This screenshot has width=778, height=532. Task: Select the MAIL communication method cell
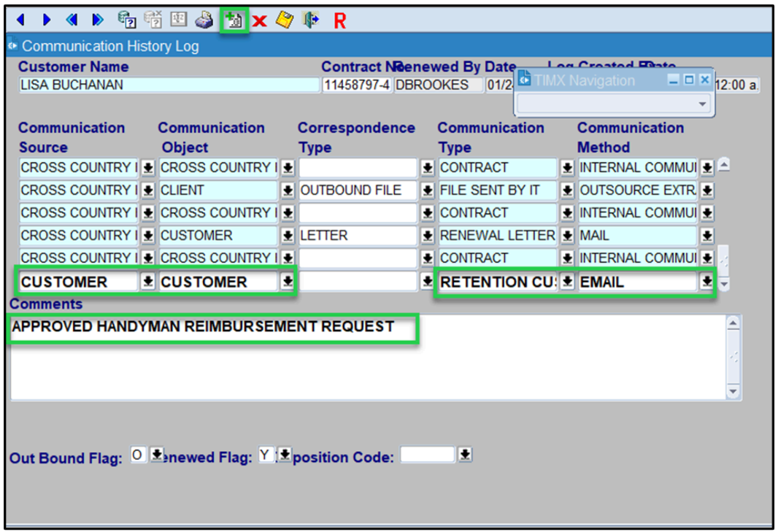click(638, 235)
